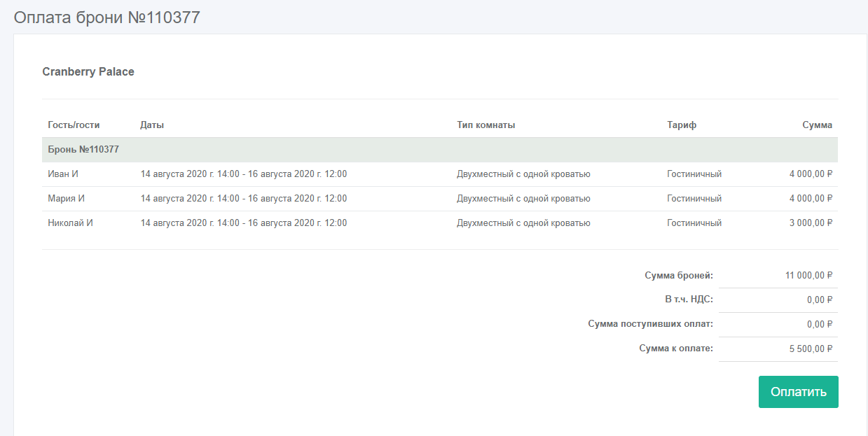Click guest name Иван И
Viewport: 868px width, 436px height.
(63, 174)
